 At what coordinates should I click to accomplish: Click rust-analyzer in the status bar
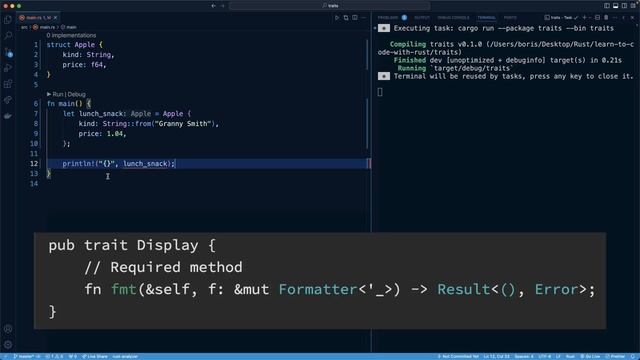pyautogui.click(x=125, y=356)
